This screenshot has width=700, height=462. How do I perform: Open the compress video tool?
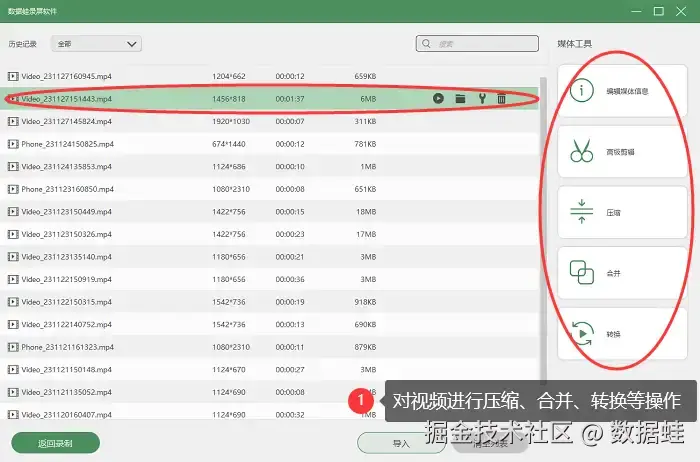622,212
